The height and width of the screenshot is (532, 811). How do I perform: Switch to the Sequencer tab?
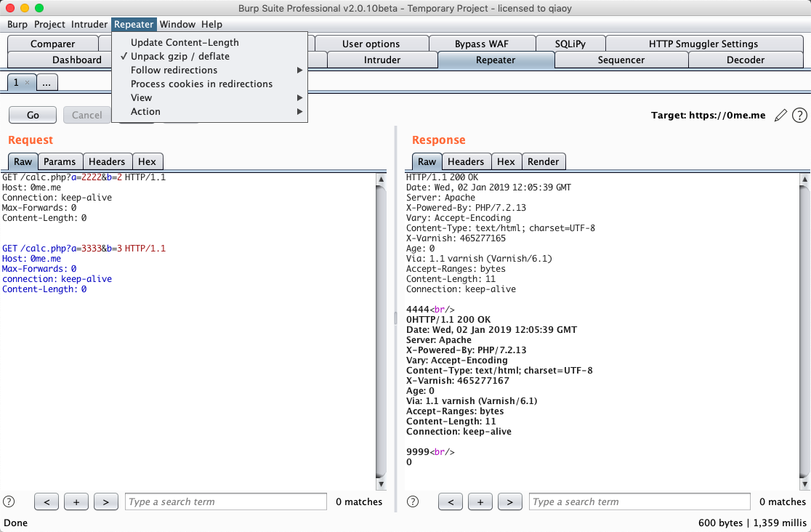(621, 60)
